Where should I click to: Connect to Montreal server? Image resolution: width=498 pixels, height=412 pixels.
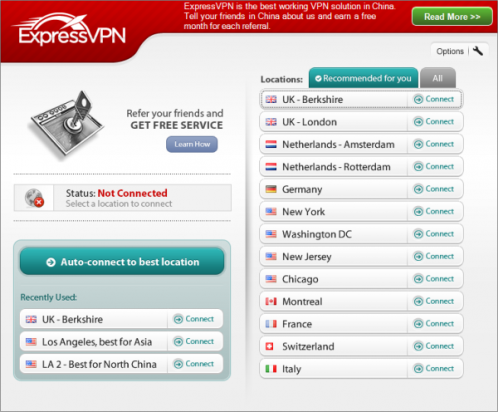pyautogui.click(x=434, y=301)
